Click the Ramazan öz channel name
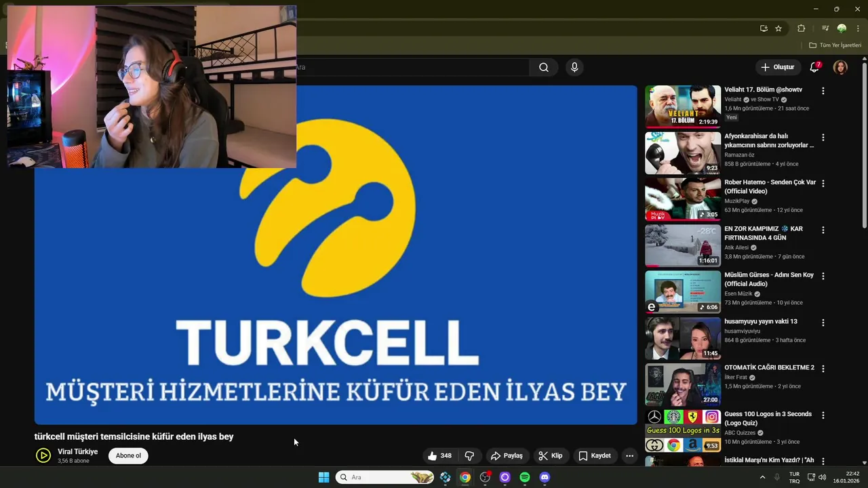 [x=739, y=155]
